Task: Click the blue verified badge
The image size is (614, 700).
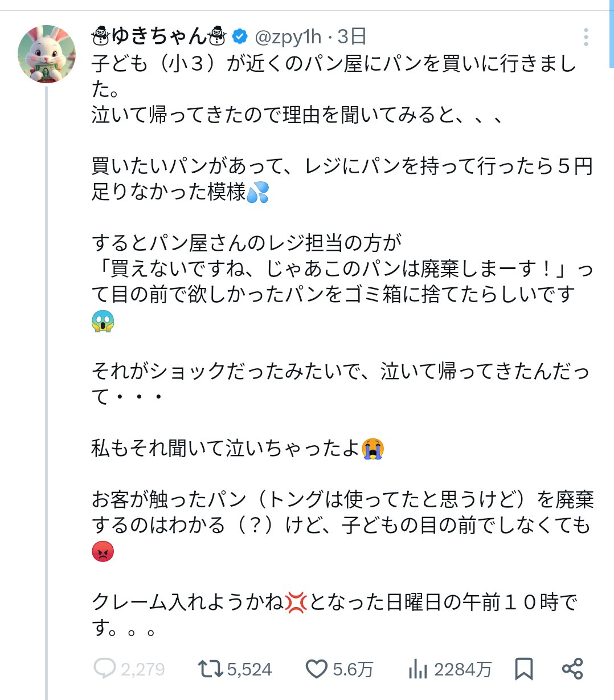Action: point(240,37)
